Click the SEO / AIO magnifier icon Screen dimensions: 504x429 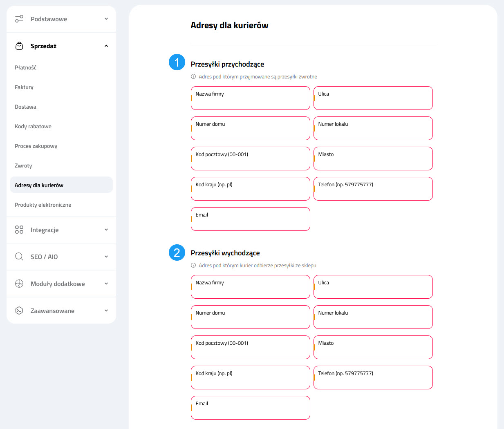pos(19,257)
